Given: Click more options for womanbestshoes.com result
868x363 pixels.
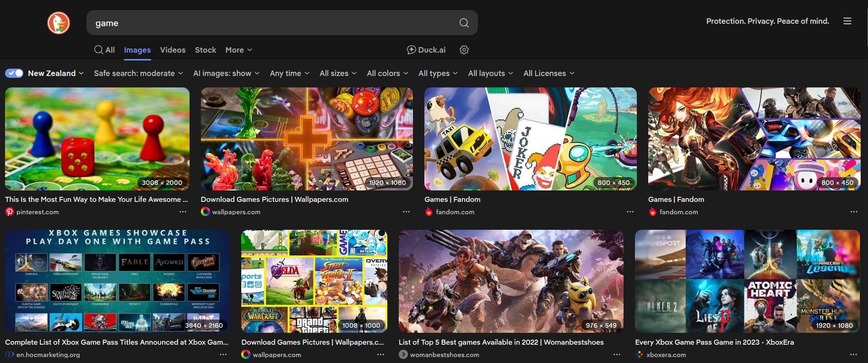Looking at the screenshot, I should click(x=617, y=355).
